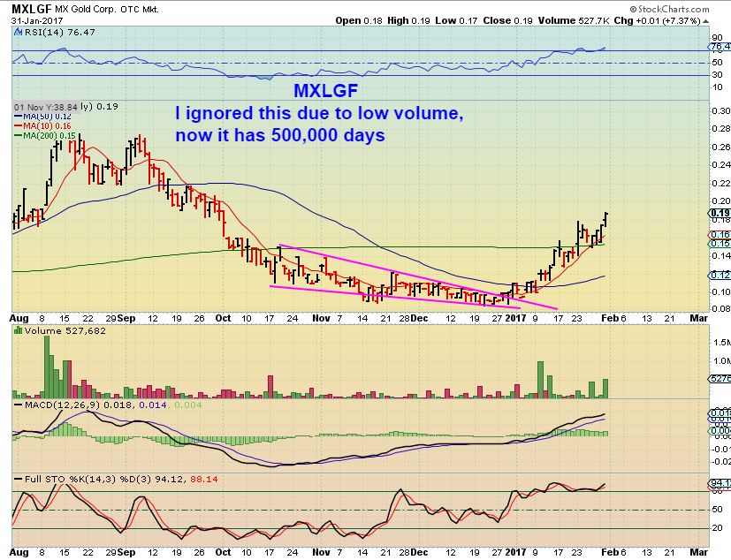This screenshot has width=731, height=560.
Task: Click the blue MXLGF annotation title
Action: click(326, 90)
